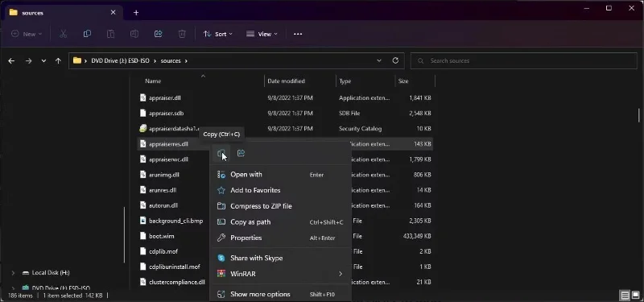The height and width of the screenshot is (302, 644).
Task: Click the Skype icon in context menu
Action: (x=221, y=258)
